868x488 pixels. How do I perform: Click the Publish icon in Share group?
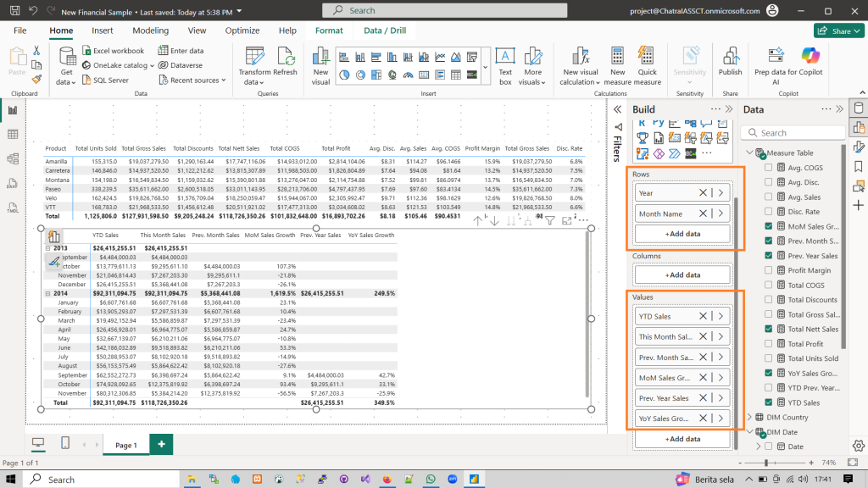[730, 58]
